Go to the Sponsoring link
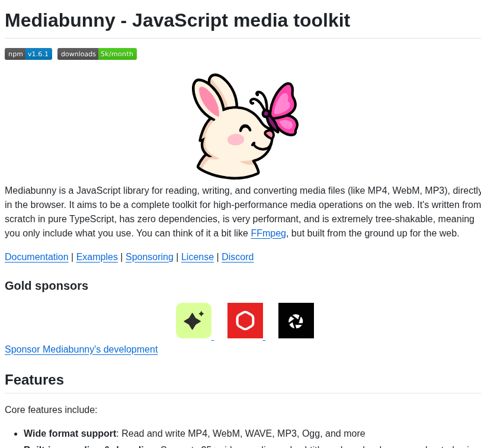The image size is (481, 448). pyautogui.click(x=149, y=257)
